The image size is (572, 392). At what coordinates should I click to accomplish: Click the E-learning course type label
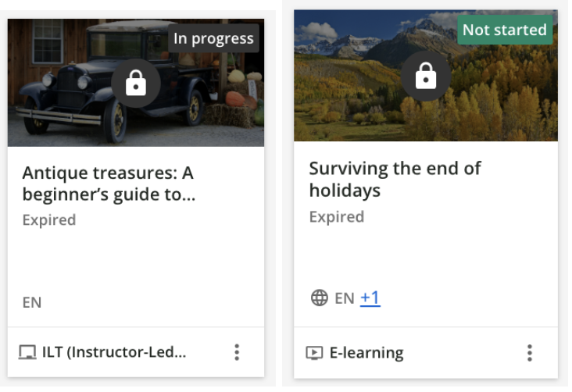[366, 353]
